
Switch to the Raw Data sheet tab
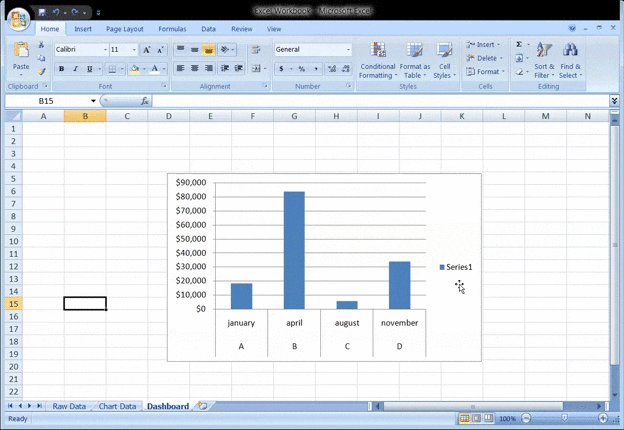point(69,406)
